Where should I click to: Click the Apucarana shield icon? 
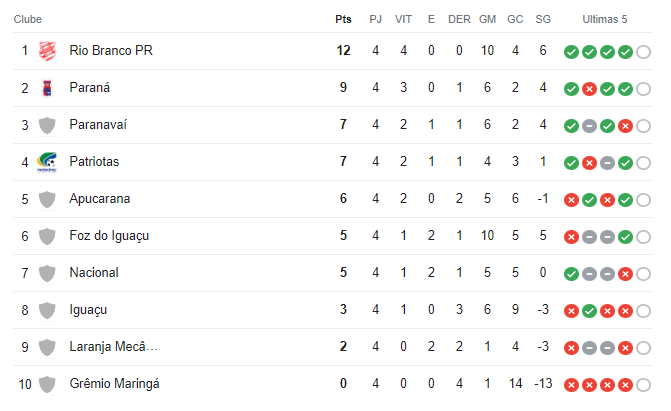(46, 199)
